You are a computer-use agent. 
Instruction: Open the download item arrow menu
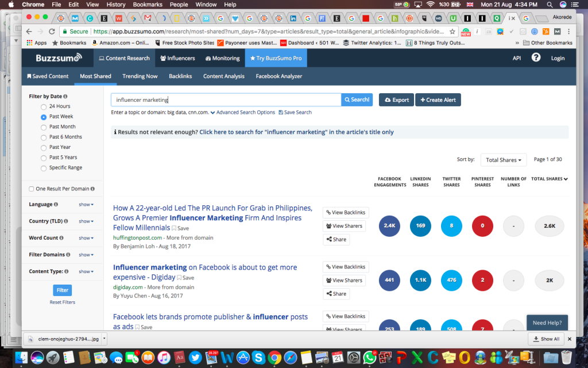(105, 339)
